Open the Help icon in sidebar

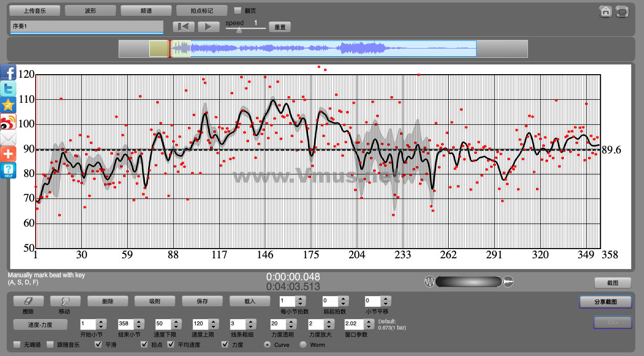(x=9, y=170)
